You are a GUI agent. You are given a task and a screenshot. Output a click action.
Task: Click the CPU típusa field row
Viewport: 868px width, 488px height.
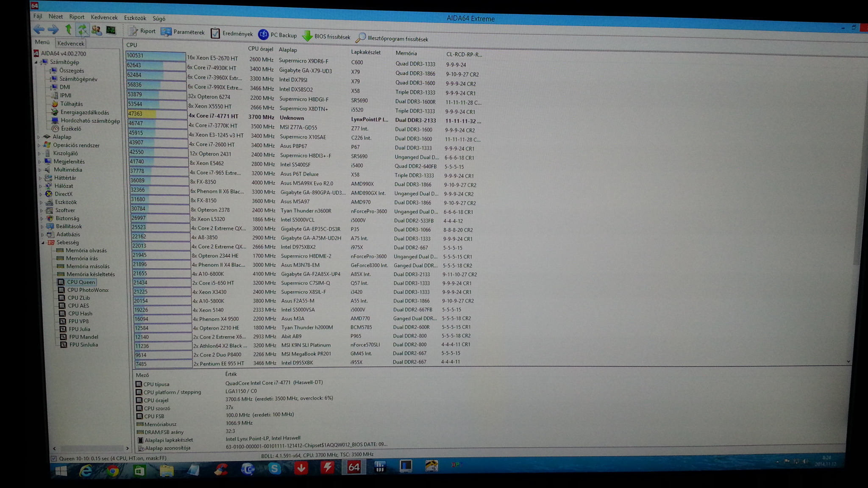[x=229, y=383]
